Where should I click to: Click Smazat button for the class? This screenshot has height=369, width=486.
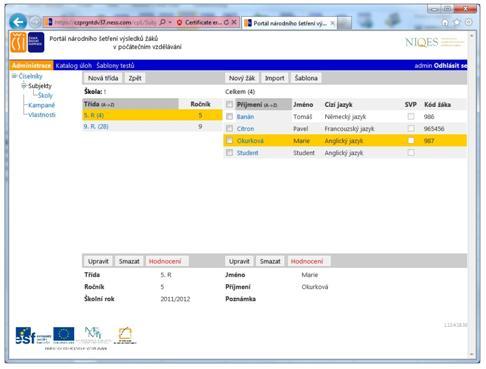click(x=129, y=261)
